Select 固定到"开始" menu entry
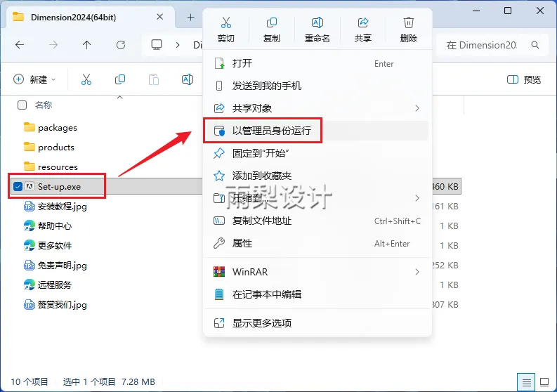 [317, 153]
